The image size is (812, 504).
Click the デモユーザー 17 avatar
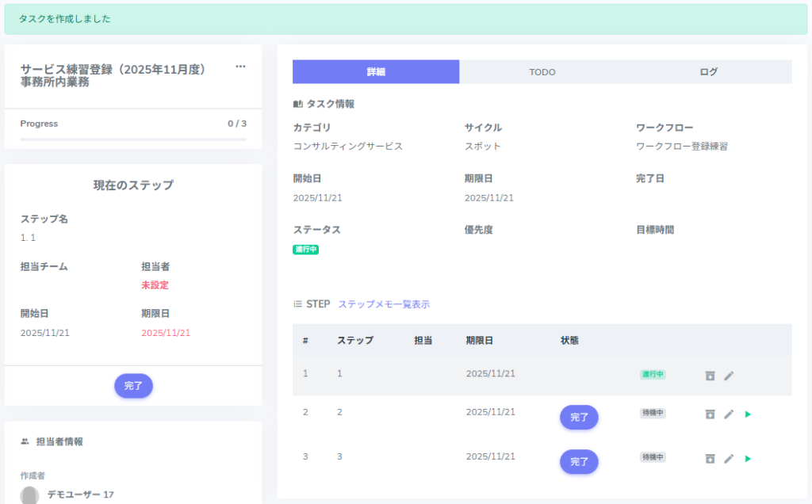tap(29, 495)
